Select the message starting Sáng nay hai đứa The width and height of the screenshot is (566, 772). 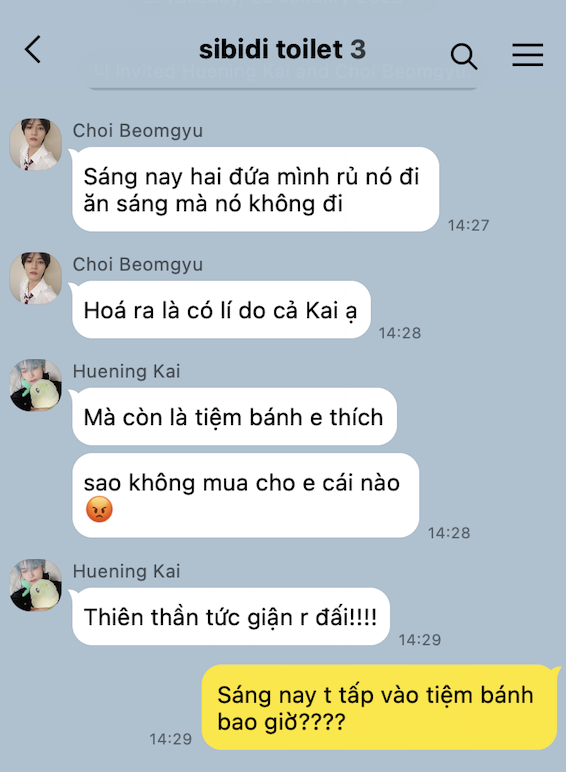coord(255,189)
